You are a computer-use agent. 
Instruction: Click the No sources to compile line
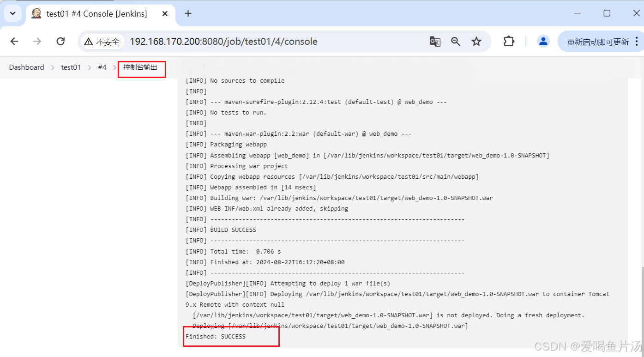(235, 81)
